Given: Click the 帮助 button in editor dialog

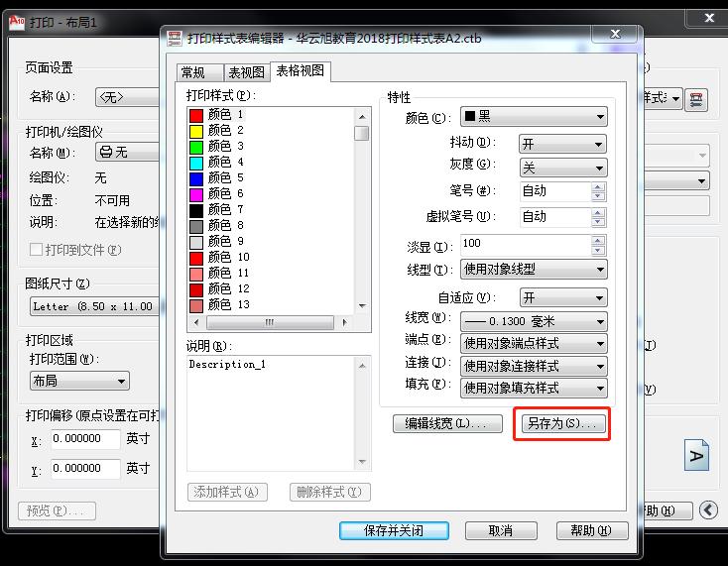Looking at the screenshot, I should [x=592, y=530].
